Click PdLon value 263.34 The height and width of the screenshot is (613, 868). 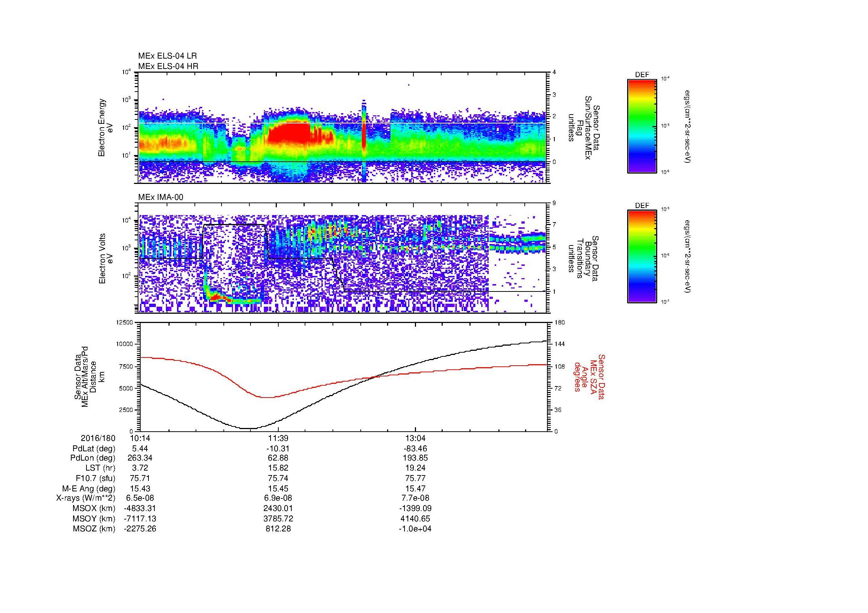140,458
